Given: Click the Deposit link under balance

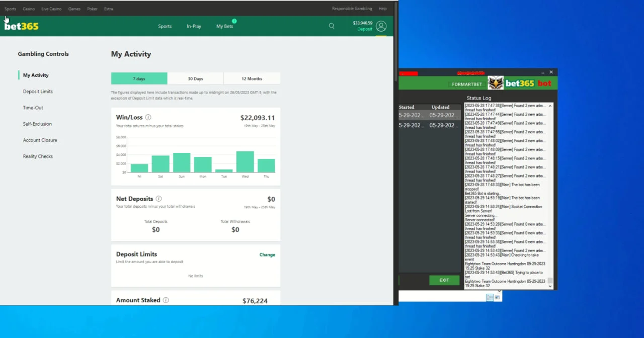Looking at the screenshot, I should 365,29.
